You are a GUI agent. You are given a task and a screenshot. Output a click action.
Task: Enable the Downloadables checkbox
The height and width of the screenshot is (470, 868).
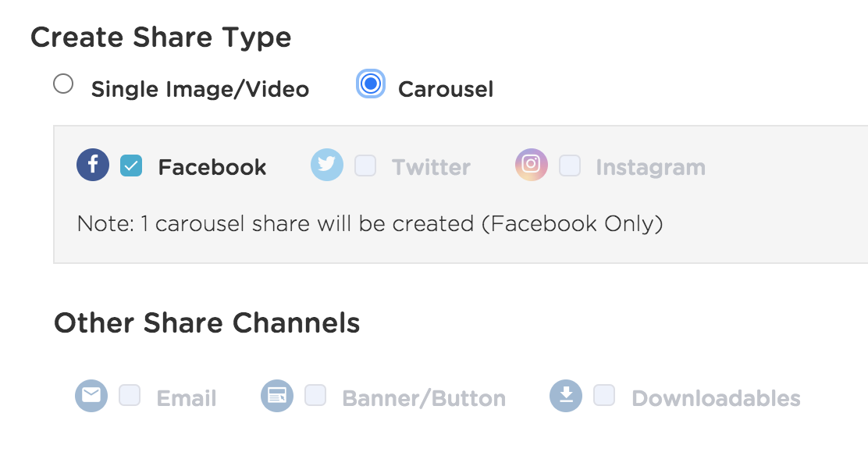coord(604,395)
